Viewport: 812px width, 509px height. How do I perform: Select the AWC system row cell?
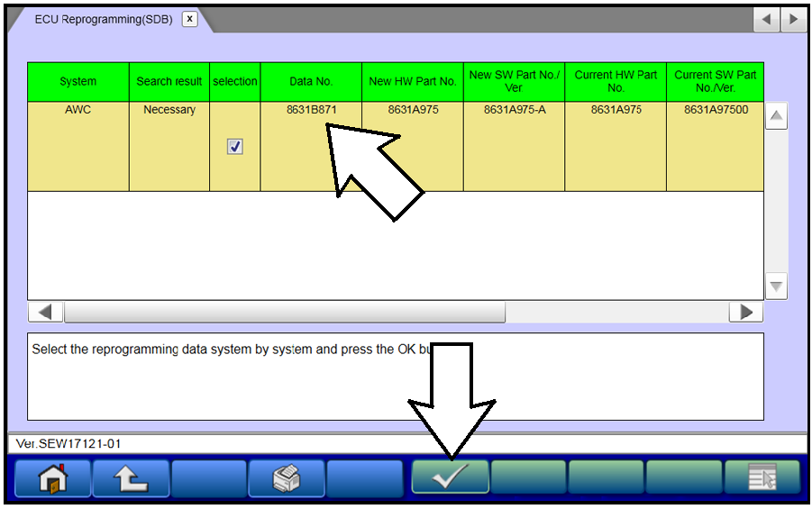click(x=78, y=110)
